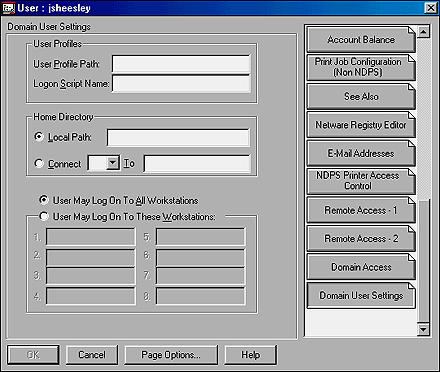Select the Local Path radio button
This screenshot has height=372, width=440.
click(39, 137)
